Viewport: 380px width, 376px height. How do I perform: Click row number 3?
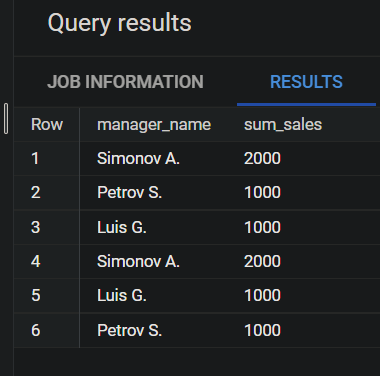(36, 227)
